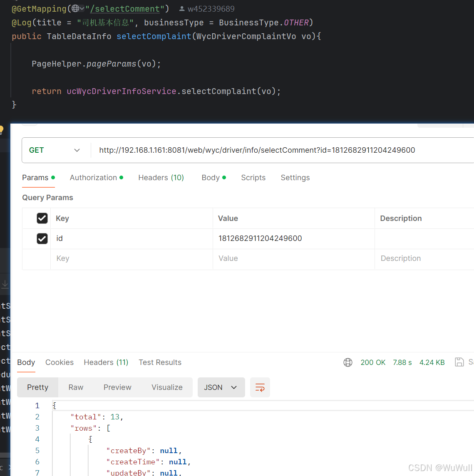The height and width of the screenshot is (476, 474).
Task: Click the 200 OK status text
Action: tap(373, 362)
